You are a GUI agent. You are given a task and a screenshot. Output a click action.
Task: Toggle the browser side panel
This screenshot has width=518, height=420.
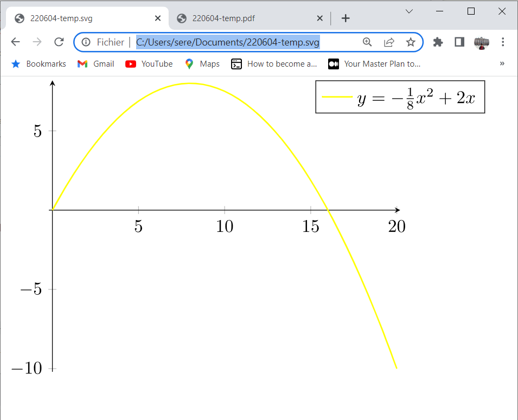(x=459, y=42)
